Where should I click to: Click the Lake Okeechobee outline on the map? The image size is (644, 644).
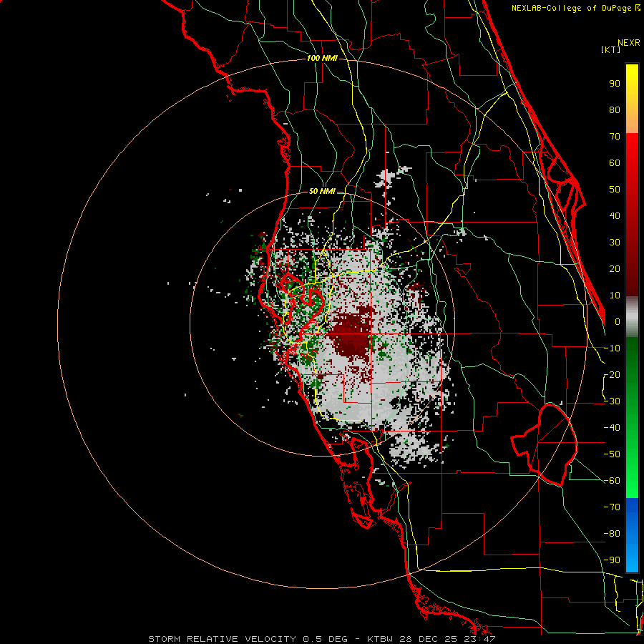[x=545, y=444]
